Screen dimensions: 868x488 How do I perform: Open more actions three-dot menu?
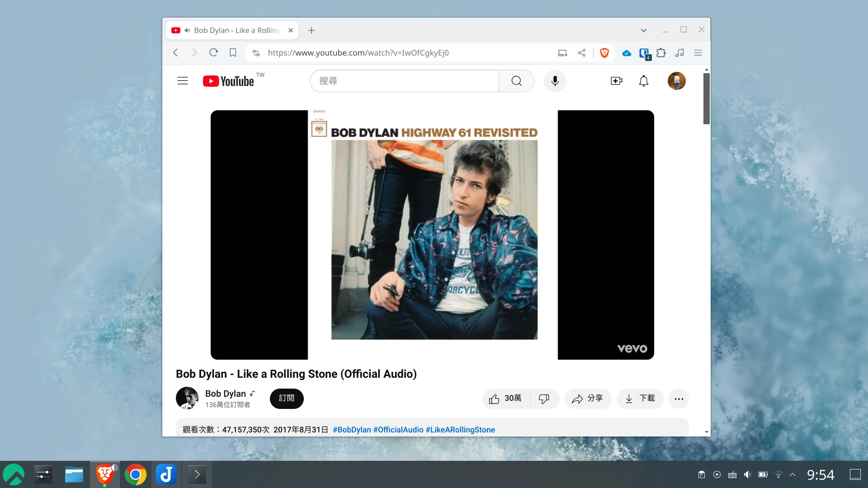click(679, 399)
